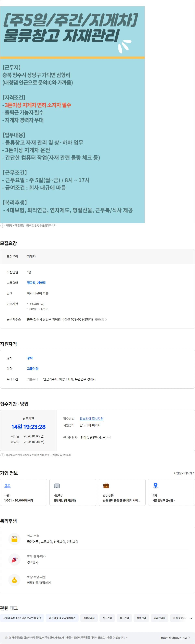Click the 고졸이상 education value
The image size is (195, 644).
[33, 368]
